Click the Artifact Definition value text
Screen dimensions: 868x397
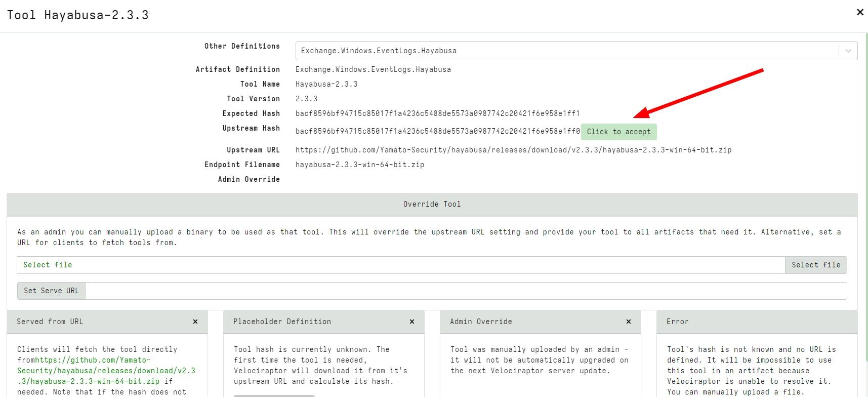(373, 69)
